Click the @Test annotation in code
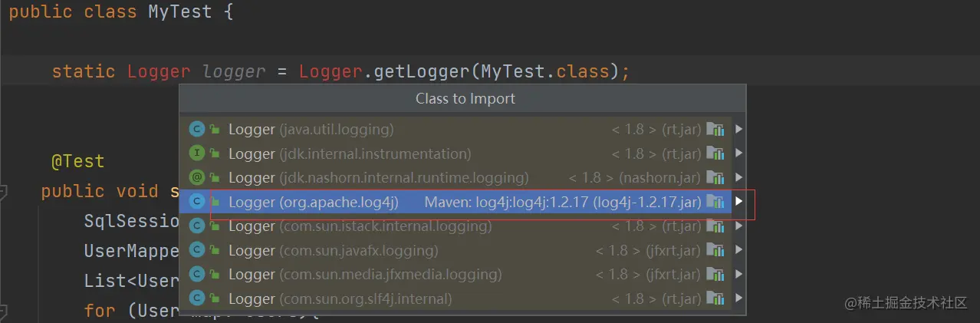This screenshot has width=980, height=323. (77, 162)
